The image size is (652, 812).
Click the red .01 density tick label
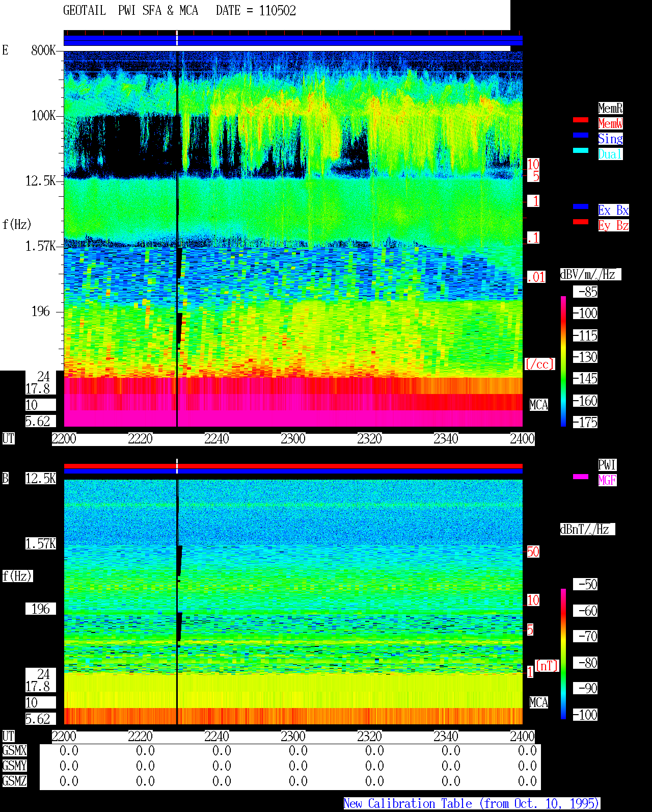536,277
